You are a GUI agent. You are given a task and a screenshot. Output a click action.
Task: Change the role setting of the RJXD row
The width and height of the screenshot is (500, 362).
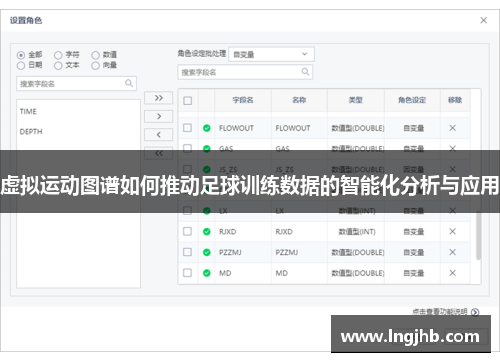(413, 232)
